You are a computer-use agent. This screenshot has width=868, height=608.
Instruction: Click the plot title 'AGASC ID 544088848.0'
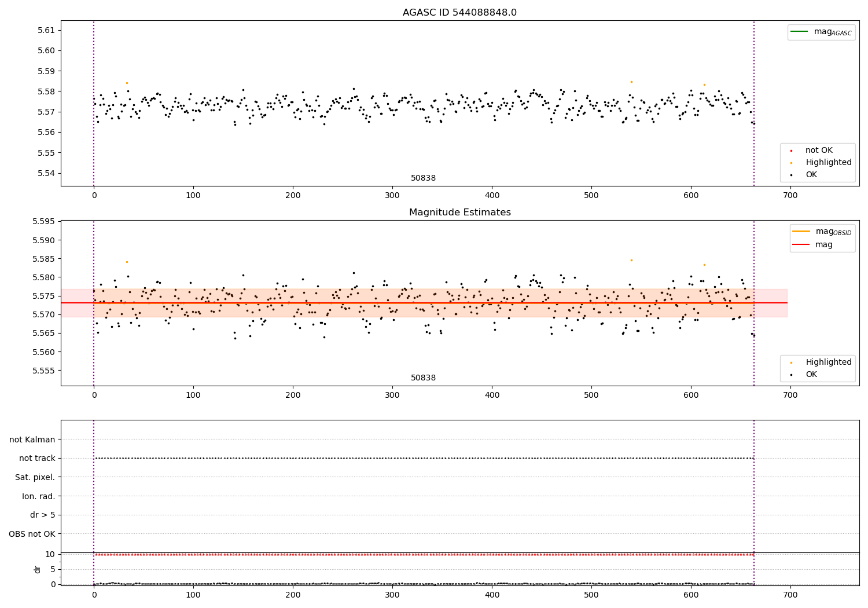(x=459, y=13)
